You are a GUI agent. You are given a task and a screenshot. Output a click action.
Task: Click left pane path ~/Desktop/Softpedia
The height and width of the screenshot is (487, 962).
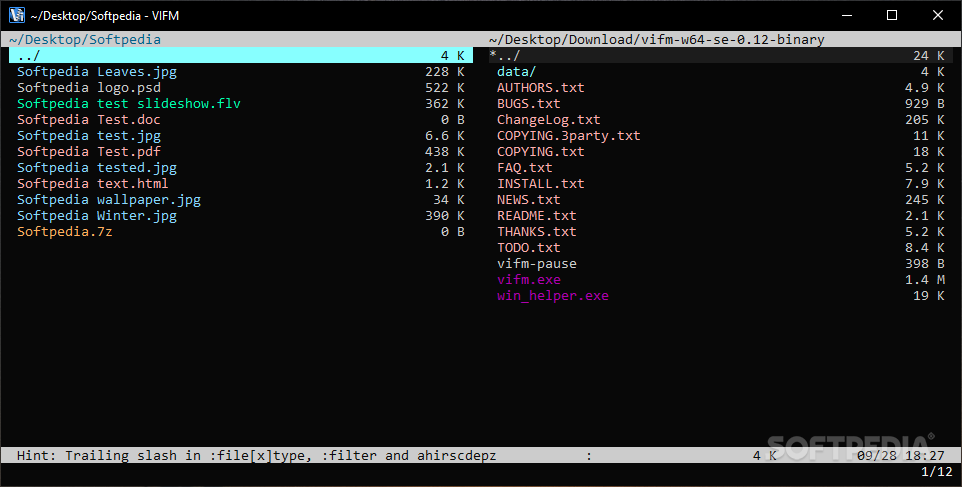[85, 39]
